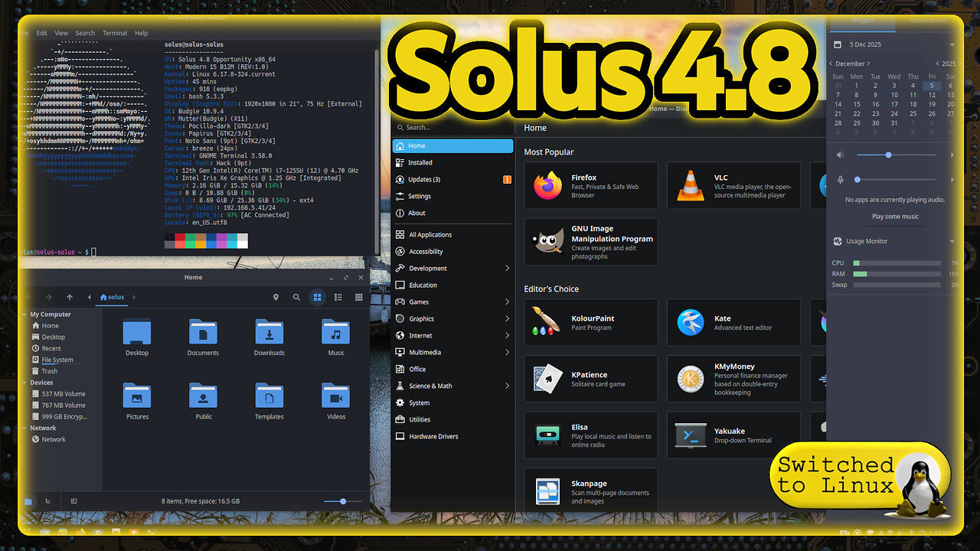Click the file manager search magnifier icon

[x=296, y=297]
